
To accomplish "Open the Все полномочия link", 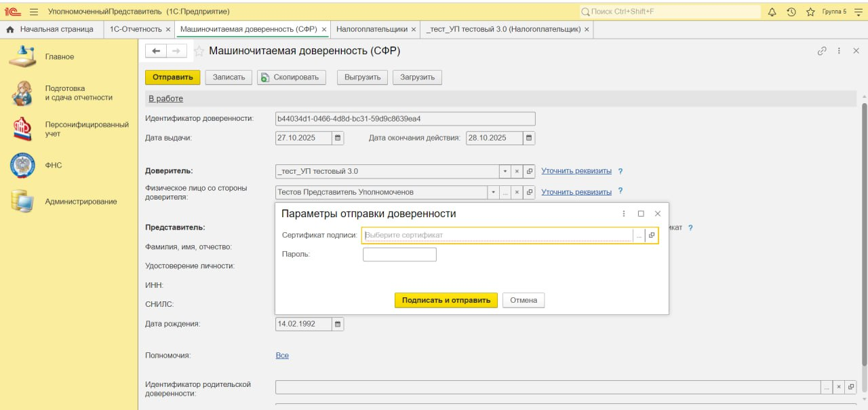I will coord(282,355).
